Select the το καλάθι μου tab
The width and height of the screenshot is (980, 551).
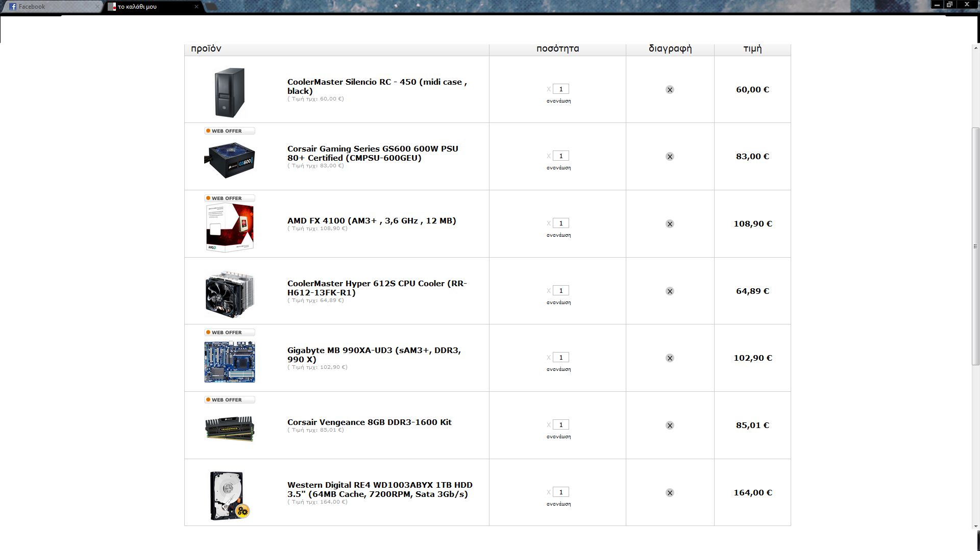(153, 7)
